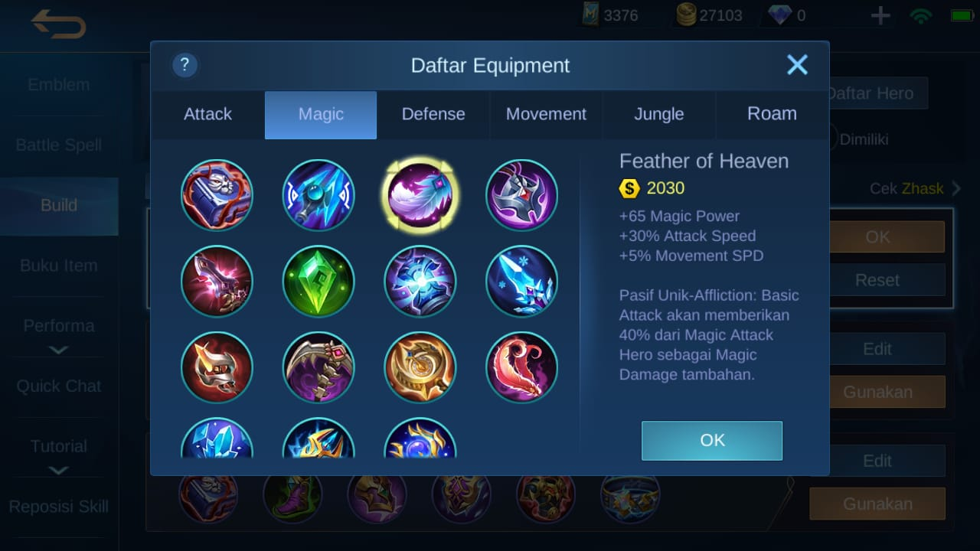
Task: Select the green emerald gem item icon
Action: point(318,281)
